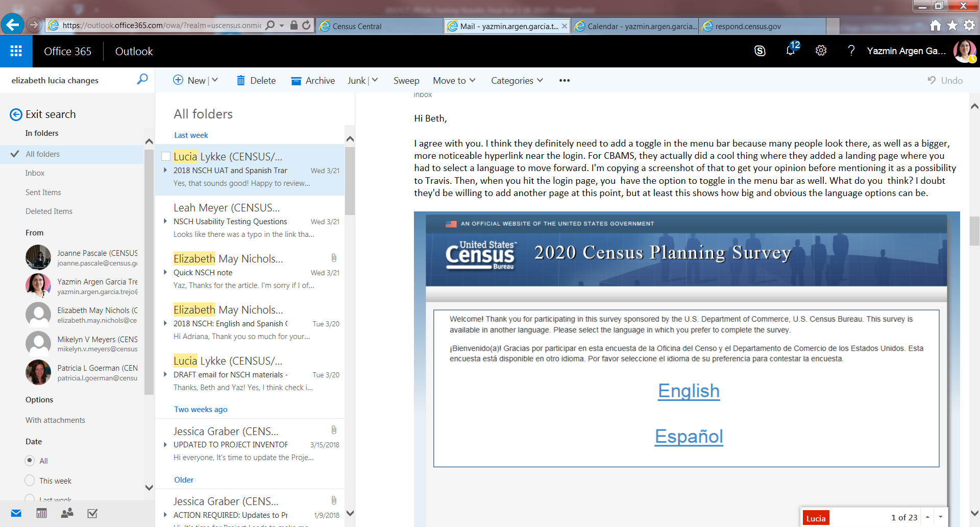Click the English language link
This screenshot has width=980, height=527.
[689, 391]
